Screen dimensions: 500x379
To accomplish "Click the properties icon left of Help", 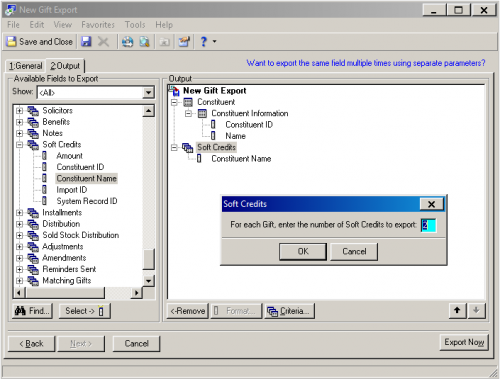I will [x=184, y=42].
